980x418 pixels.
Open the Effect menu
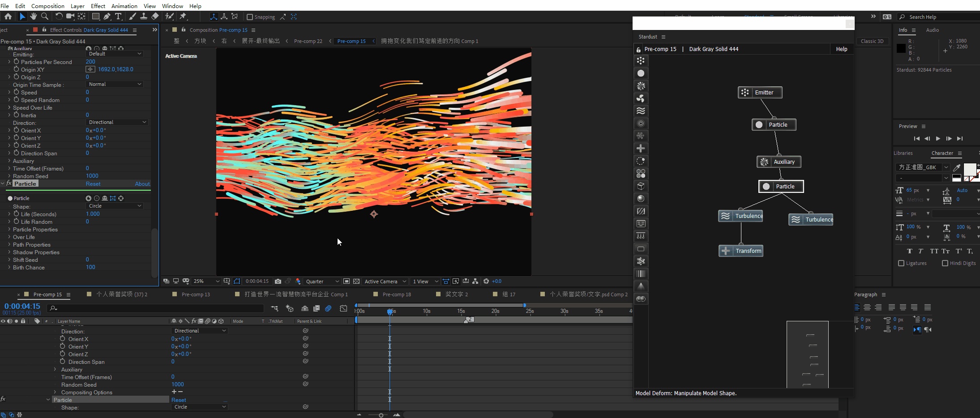[x=98, y=6]
